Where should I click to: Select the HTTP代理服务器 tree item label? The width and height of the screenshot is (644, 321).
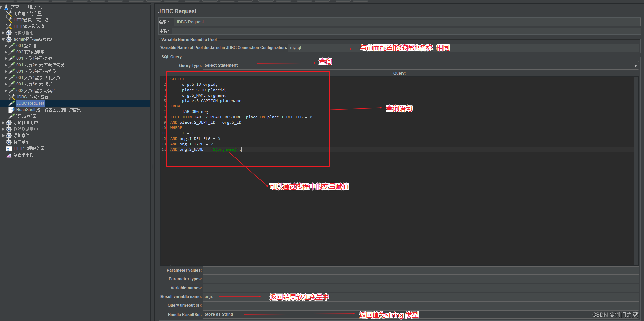(29, 148)
